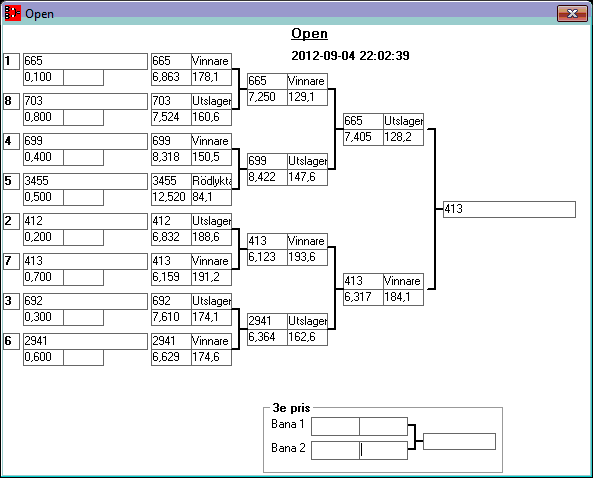Select seed 1 name field showing 665
593x478 pixels.
(x=85, y=61)
